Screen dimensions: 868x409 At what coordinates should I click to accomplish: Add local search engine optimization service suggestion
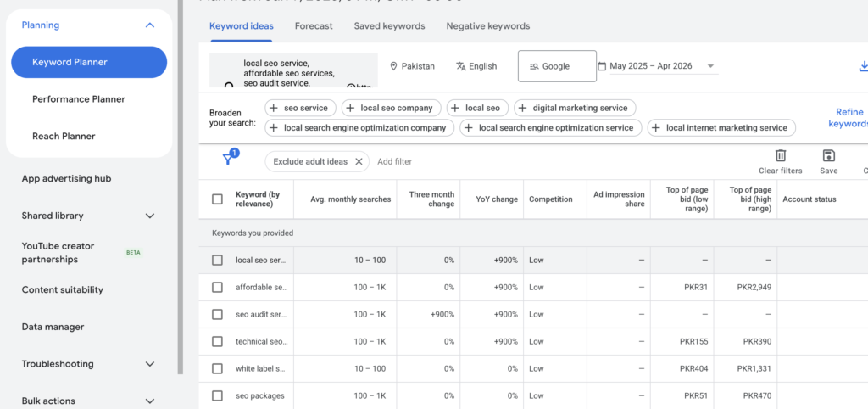tap(551, 128)
